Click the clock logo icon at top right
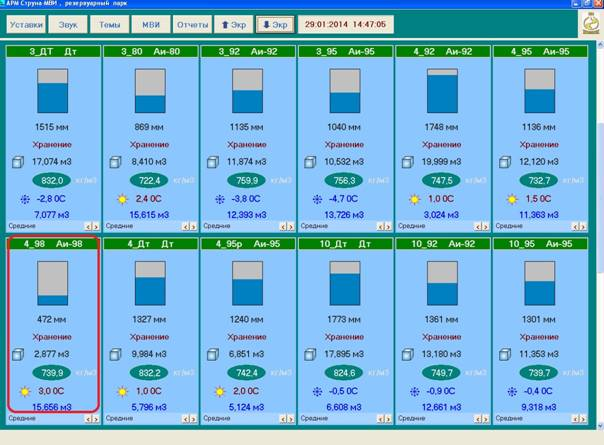The width and height of the screenshot is (604, 445). click(x=591, y=24)
